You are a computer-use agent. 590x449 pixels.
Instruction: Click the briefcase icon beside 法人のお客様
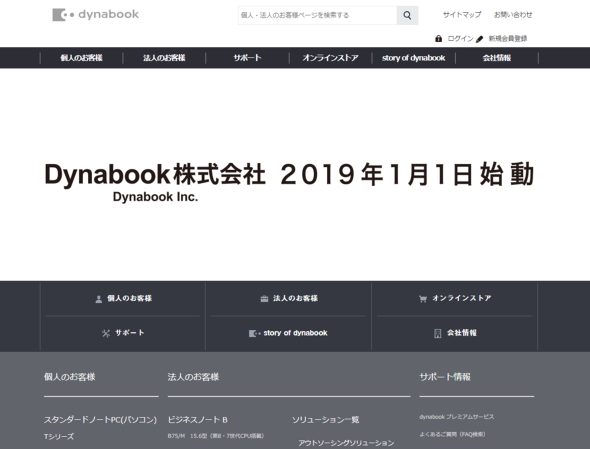coord(265,299)
